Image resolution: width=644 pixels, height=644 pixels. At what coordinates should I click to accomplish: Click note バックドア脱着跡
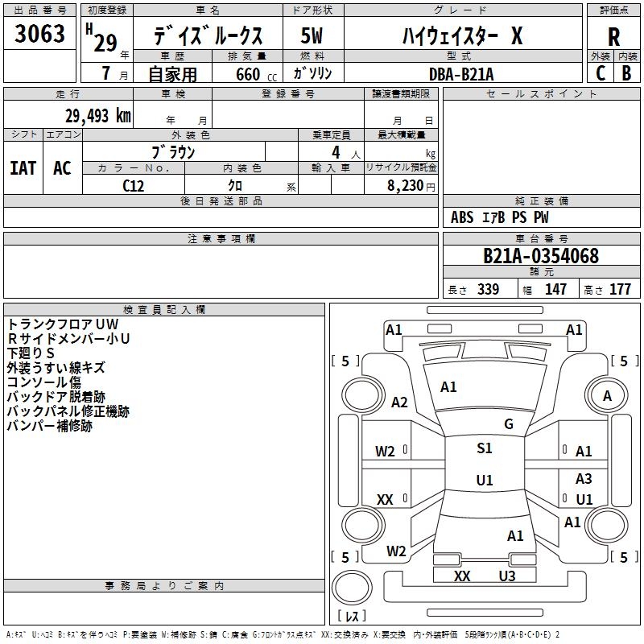56,396
